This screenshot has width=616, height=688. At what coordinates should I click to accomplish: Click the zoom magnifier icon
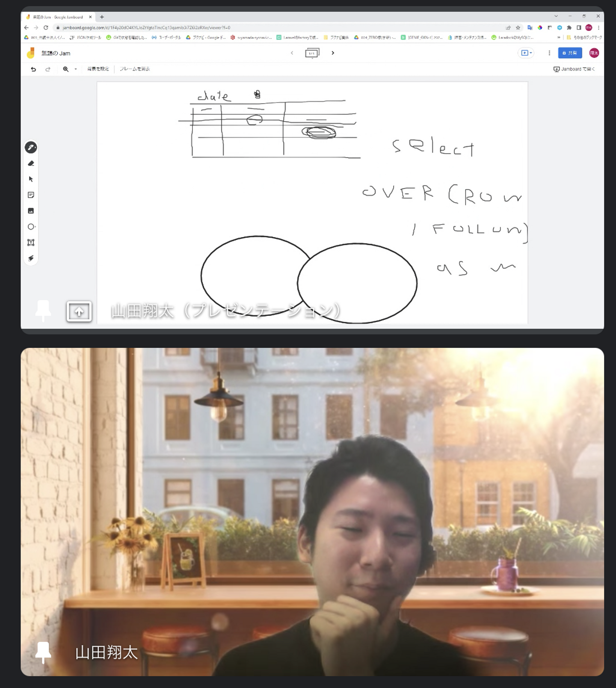pyautogui.click(x=66, y=69)
